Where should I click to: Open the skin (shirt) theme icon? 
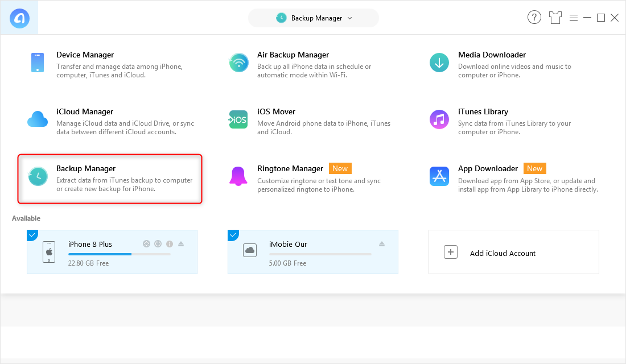tap(555, 18)
